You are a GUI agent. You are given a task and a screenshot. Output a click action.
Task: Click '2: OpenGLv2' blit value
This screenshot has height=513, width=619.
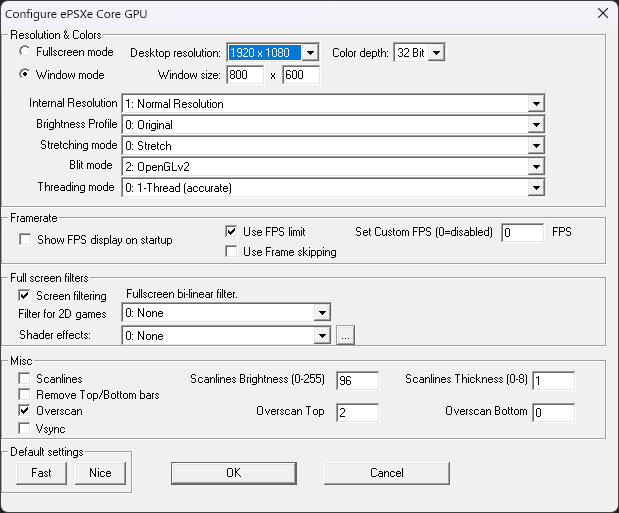pyautogui.click(x=157, y=167)
